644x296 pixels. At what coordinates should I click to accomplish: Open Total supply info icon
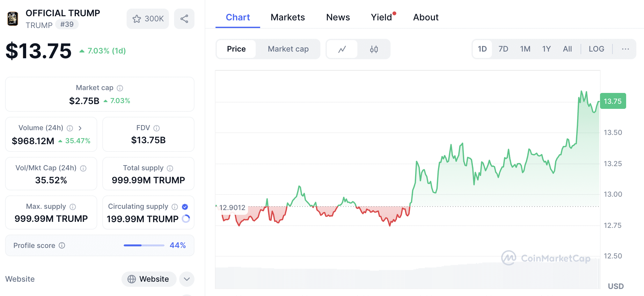[x=170, y=168]
